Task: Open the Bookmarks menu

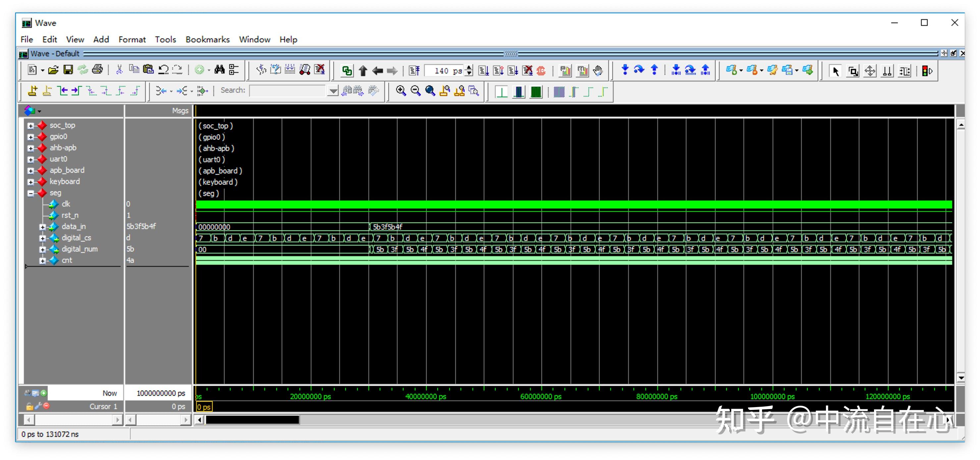Action: [207, 39]
